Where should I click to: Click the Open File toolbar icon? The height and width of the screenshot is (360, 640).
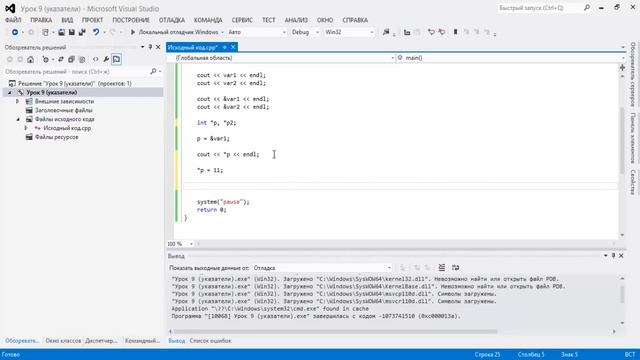point(61,32)
